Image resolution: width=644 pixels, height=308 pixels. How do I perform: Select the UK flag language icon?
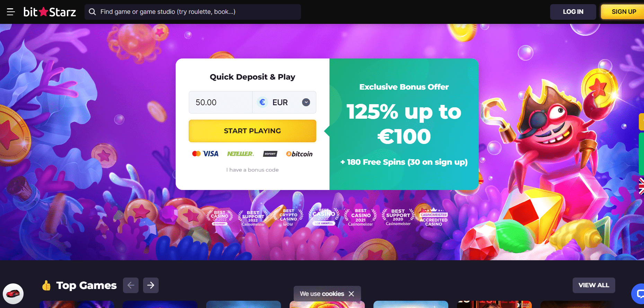641,186
